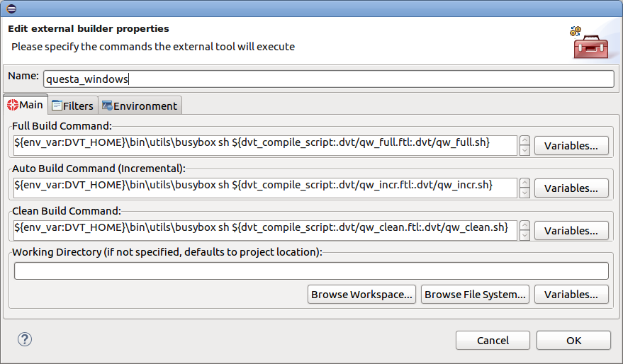Click in the Full Build Command text box

point(265,146)
